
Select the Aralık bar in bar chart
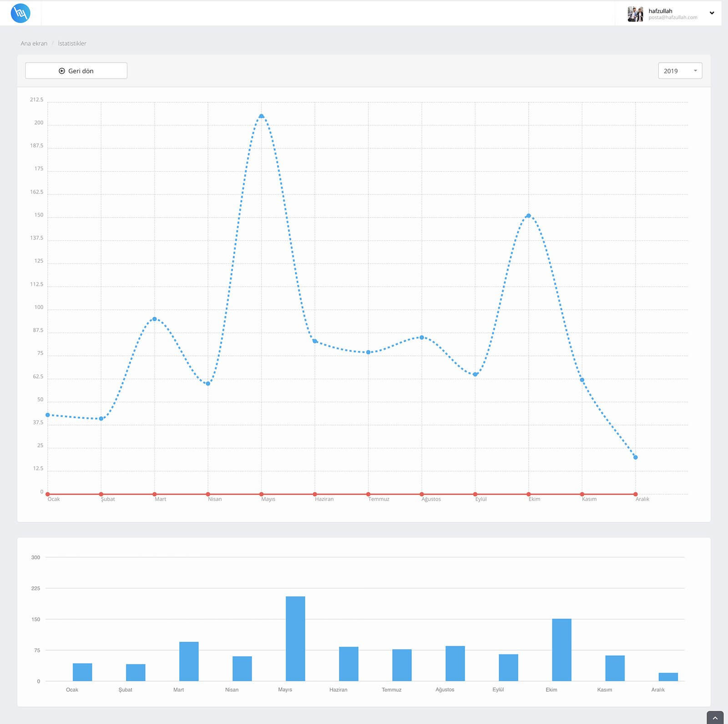(668, 677)
